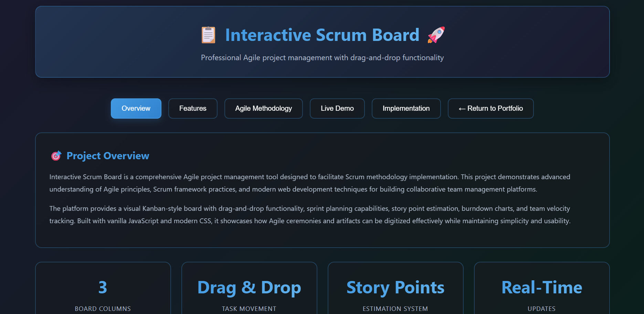This screenshot has width=644, height=314.
Task: Switch to the Features tab
Action: [192, 108]
